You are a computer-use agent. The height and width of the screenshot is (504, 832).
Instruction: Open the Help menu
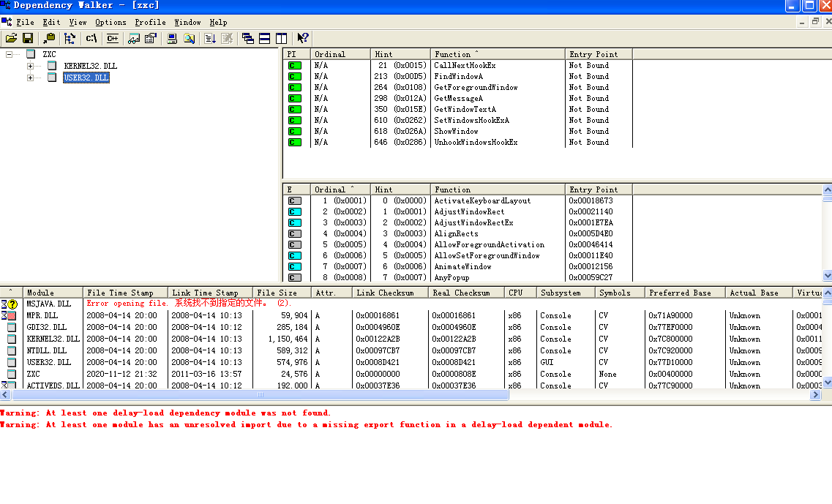pos(218,22)
